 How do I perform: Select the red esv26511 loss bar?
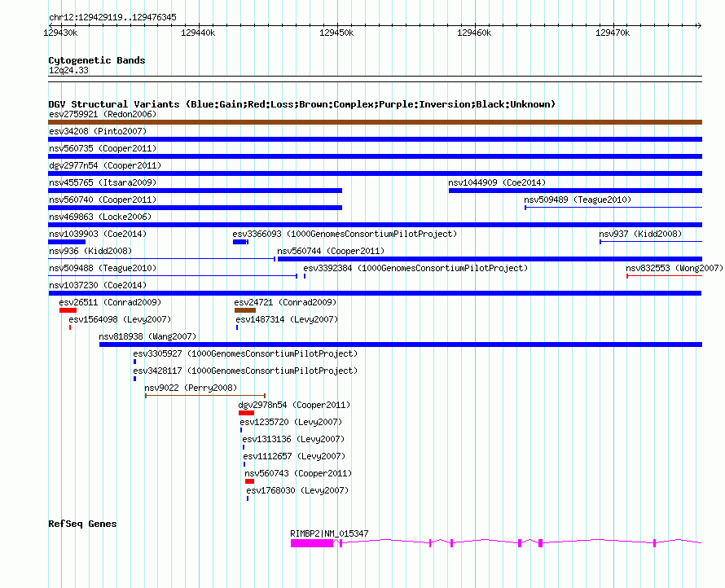point(68,310)
